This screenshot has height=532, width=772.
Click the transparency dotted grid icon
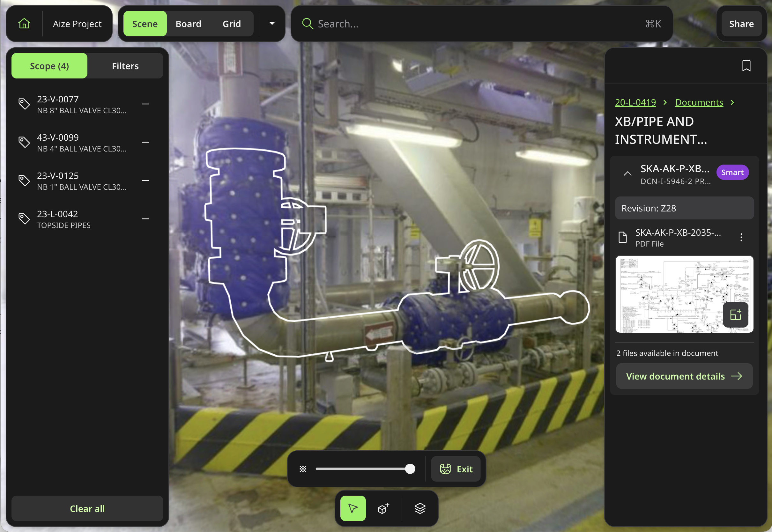pyautogui.click(x=303, y=469)
